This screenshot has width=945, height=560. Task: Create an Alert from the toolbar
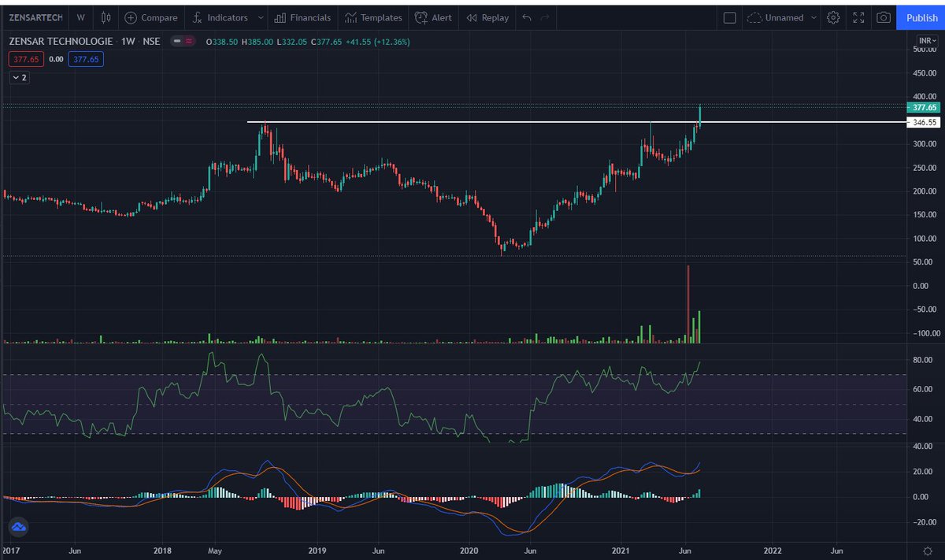point(433,17)
